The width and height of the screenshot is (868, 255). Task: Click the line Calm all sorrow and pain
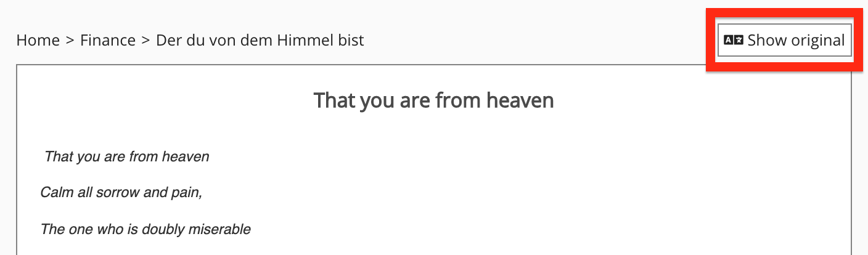pyautogui.click(x=121, y=193)
